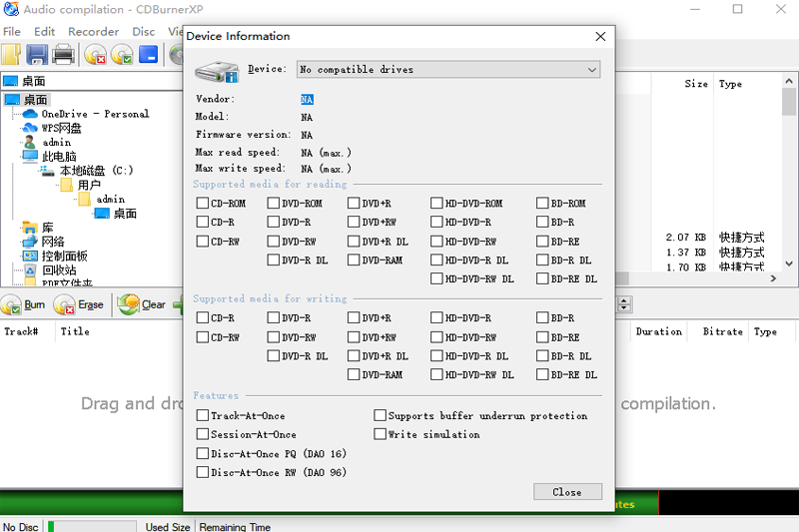Click the highlighted Vendor NA field
Screen dimensions: 799x532
click(307, 99)
